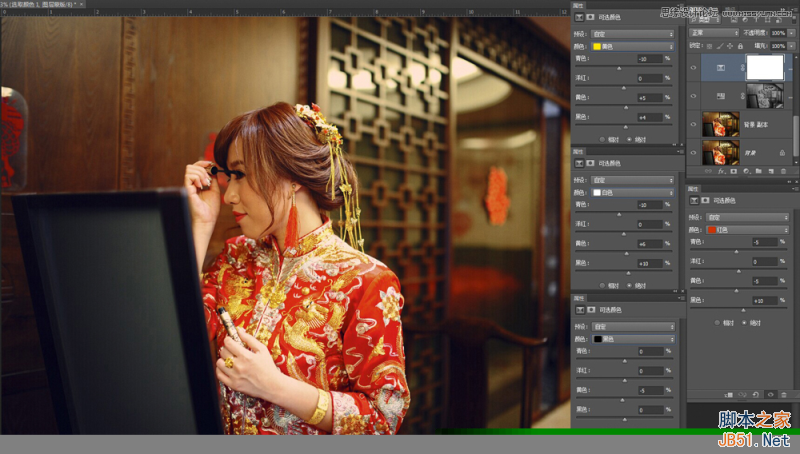This screenshot has width=800, height=454.
Task: Create a new layer in Layers panel
Action: pos(771,171)
